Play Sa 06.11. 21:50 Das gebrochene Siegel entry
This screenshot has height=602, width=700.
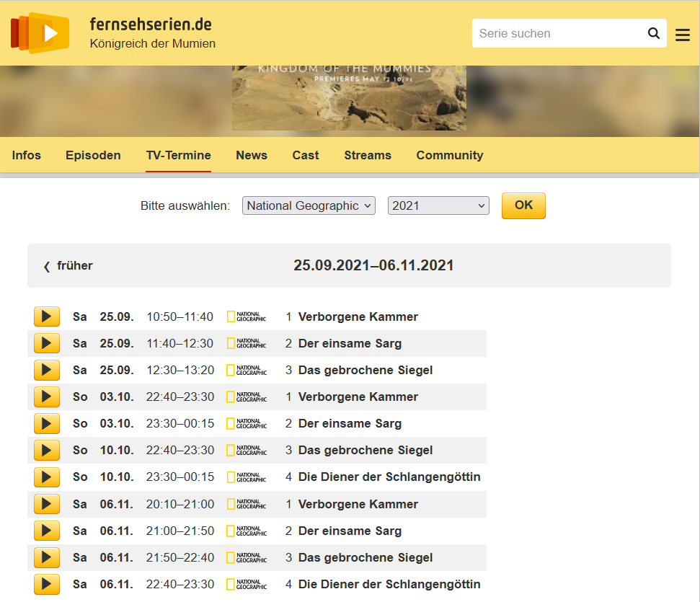click(47, 557)
